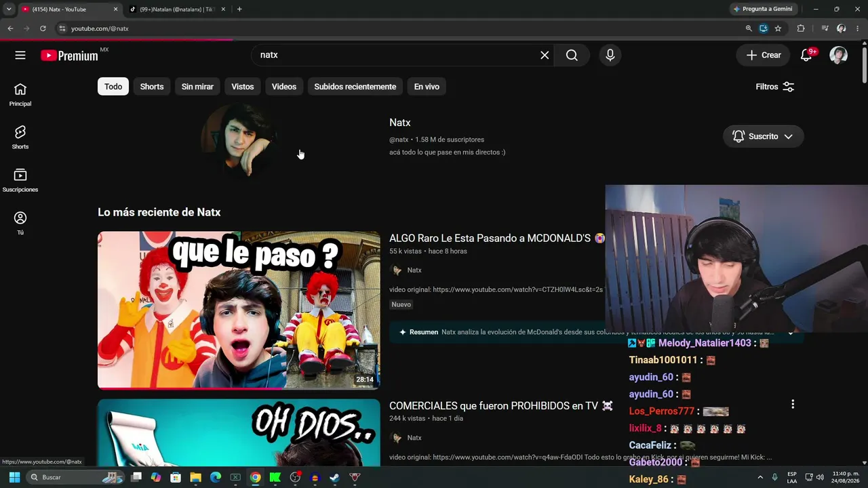Open Steam from the taskbar

334,477
